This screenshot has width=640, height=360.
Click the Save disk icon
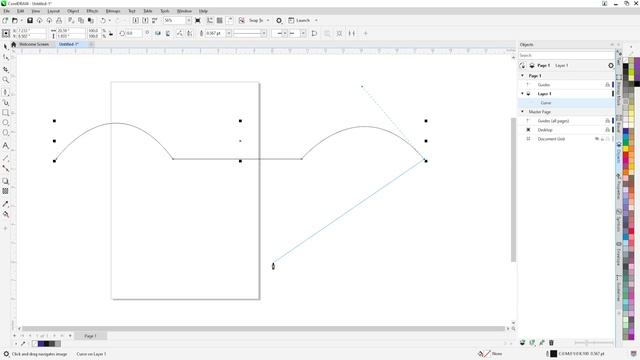[x=30, y=20]
